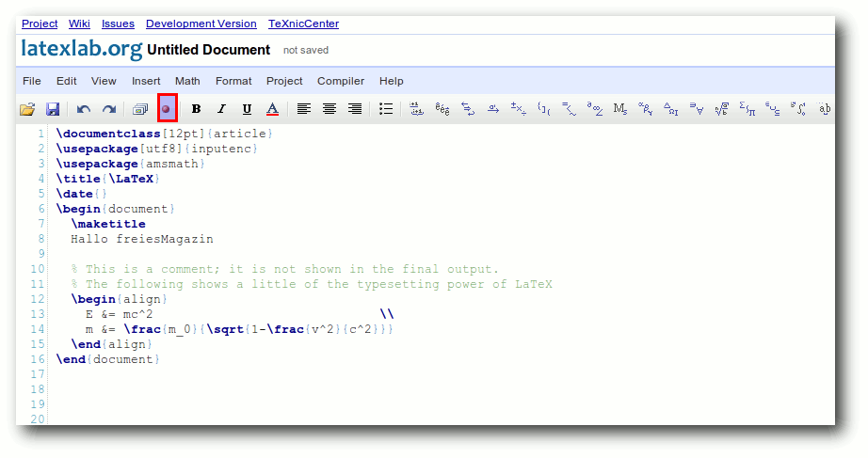Click inside the \date{} braces
868x458 pixels.
click(x=100, y=194)
